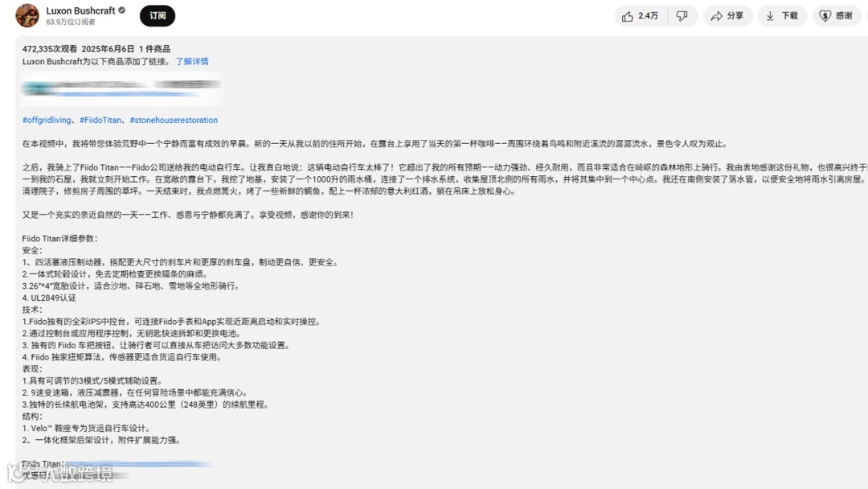This screenshot has width=868, height=489.
Task: Click the line about 四活塞液压制动器
Action: pyautogui.click(x=181, y=262)
